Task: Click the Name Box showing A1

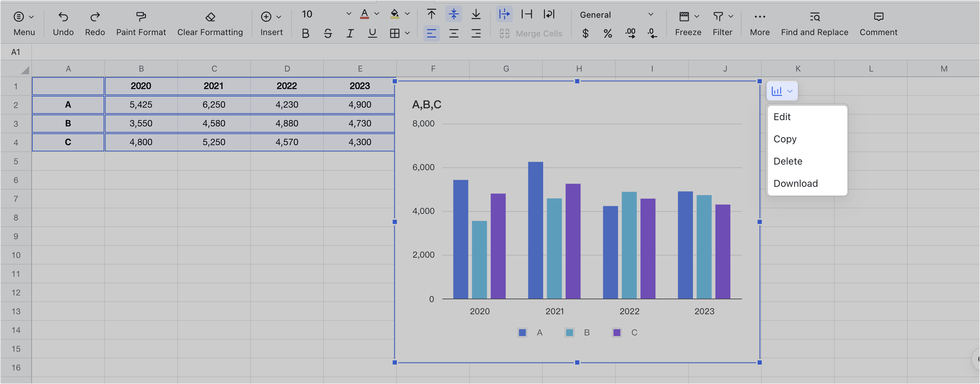Action: pyautogui.click(x=16, y=52)
